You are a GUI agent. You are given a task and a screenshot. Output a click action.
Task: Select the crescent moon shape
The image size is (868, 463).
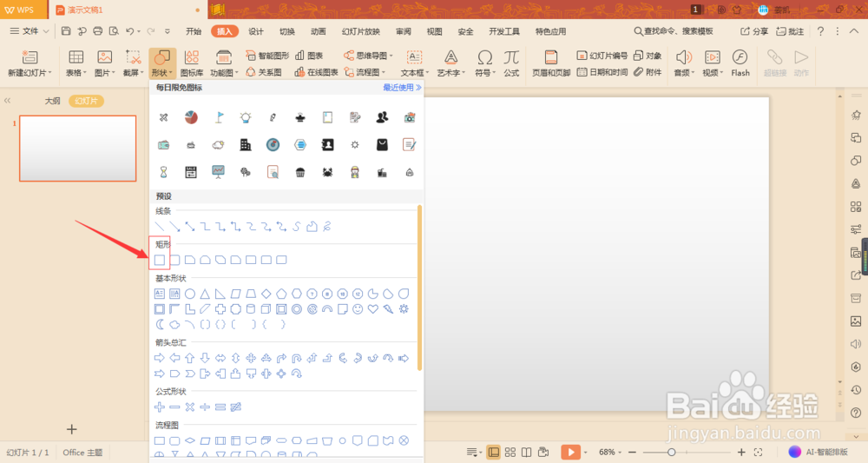pyautogui.click(x=160, y=325)
